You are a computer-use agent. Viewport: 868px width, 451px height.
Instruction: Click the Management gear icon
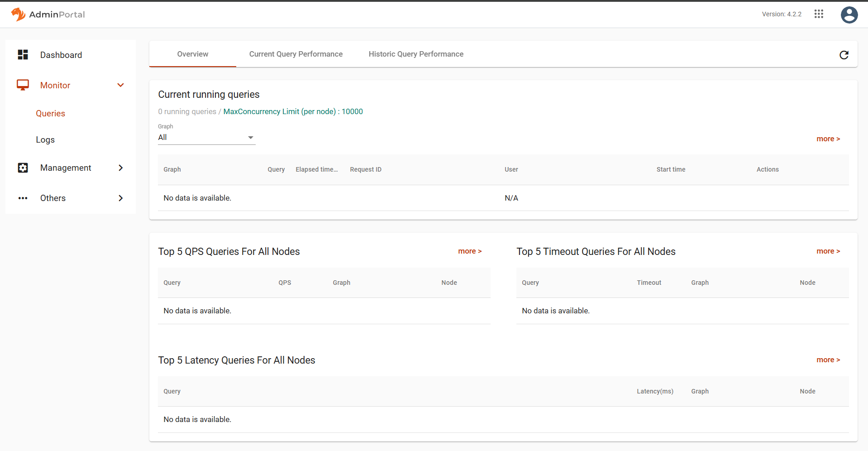point(23,168)
